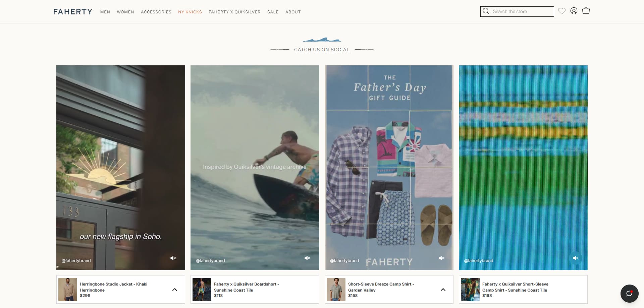644x308 pixels.
Task: Unmute the Quiksilver surfing video
Action: click(x=307, y=258)
